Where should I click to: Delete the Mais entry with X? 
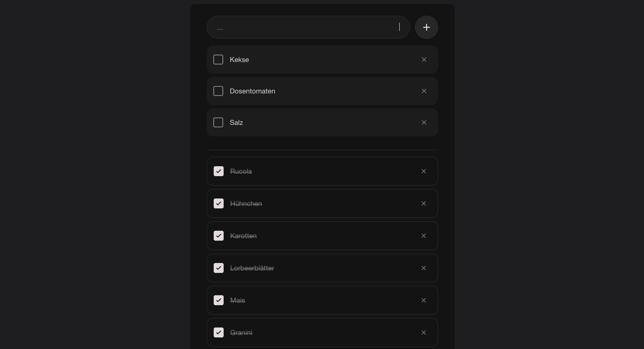click(x=424, y=300)
